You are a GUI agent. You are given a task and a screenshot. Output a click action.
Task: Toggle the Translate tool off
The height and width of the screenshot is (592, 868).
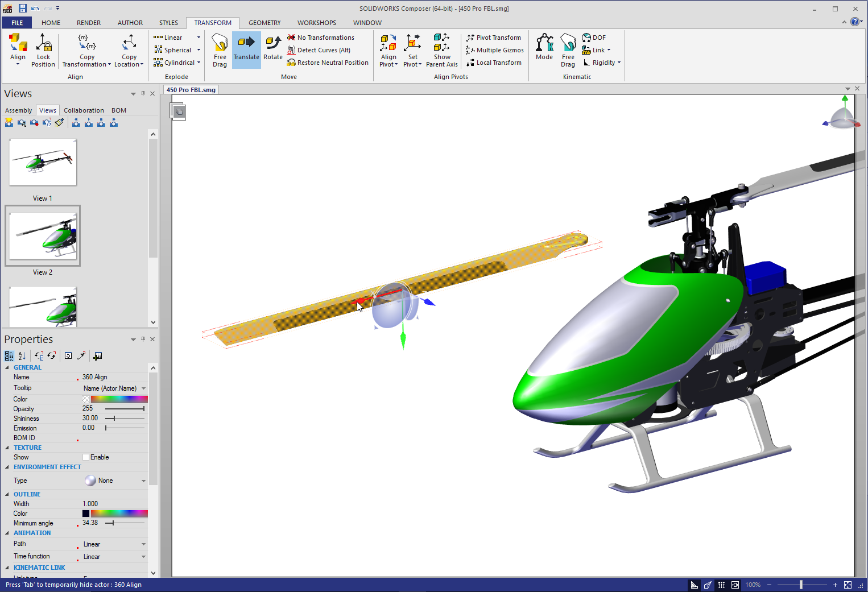pos(246,49)
